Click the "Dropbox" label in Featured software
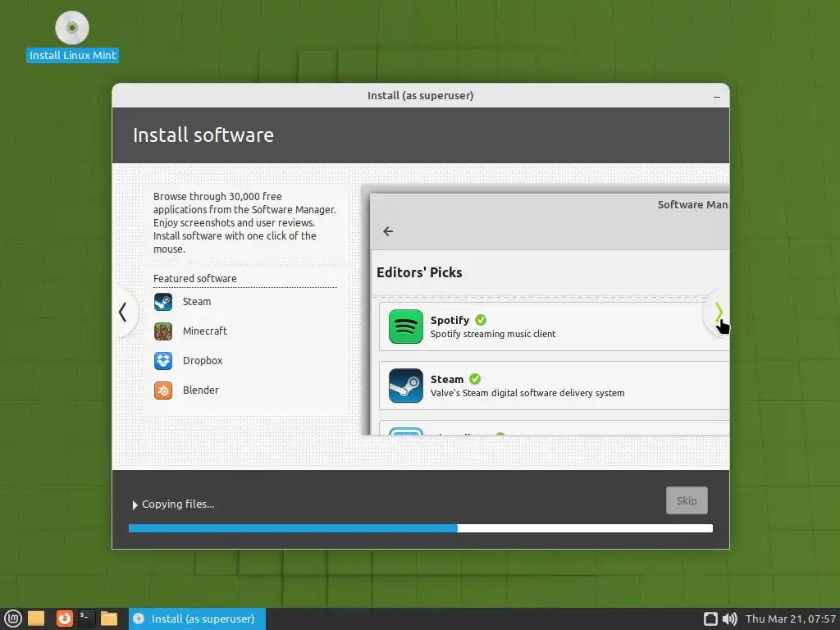Screen dimensions: 840x630 click(203, 361)
